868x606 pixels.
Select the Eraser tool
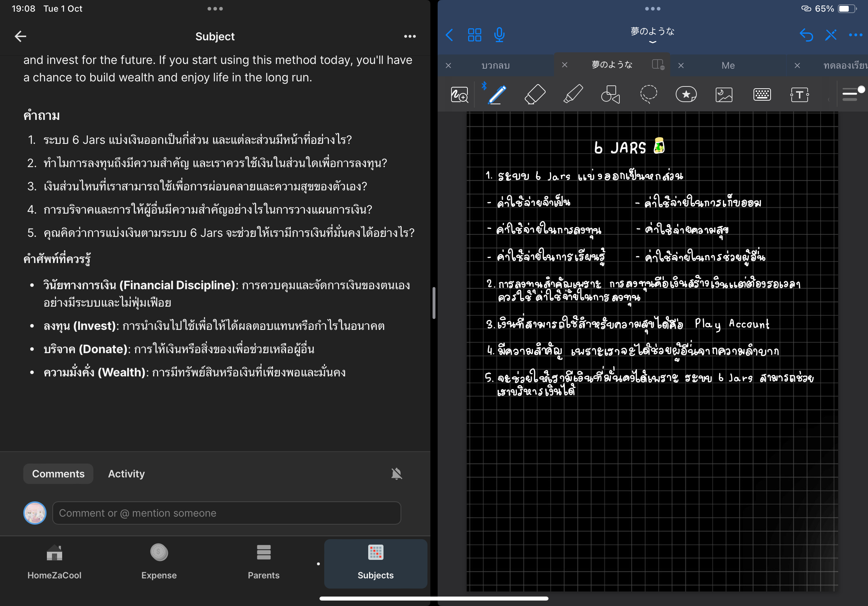[535, 94]
